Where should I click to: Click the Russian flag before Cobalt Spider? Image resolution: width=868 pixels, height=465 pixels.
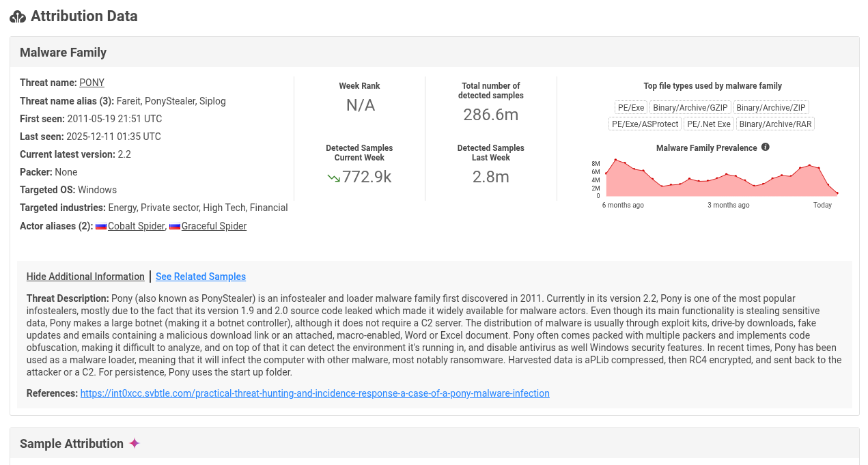tap(100, 225)
